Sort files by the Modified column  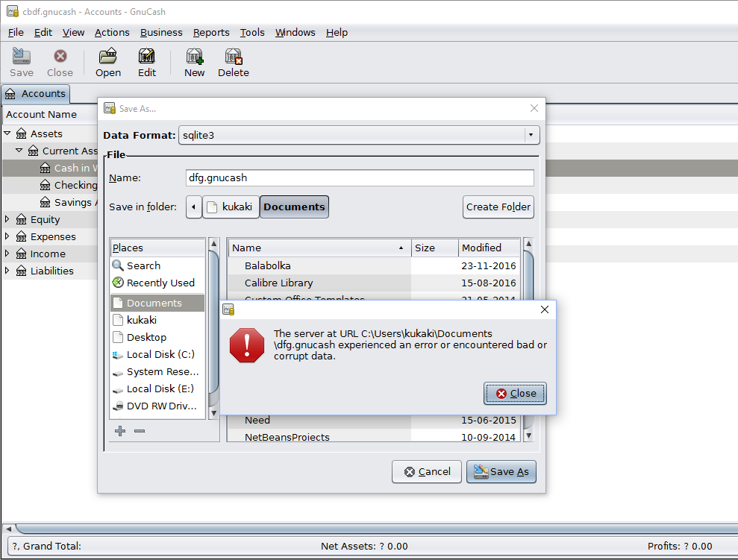pos(489,248)
